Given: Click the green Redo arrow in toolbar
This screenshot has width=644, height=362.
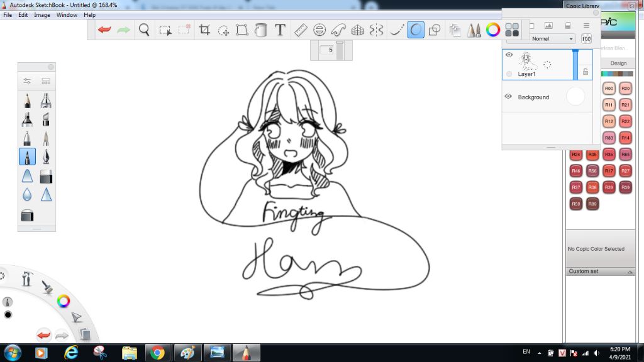Looking at the screenshot, I should point(123,30).
